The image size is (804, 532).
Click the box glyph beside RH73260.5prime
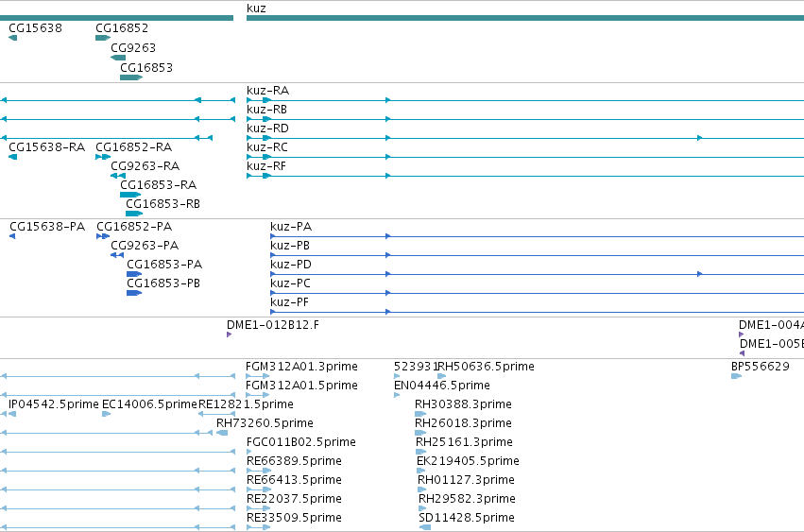222,433
